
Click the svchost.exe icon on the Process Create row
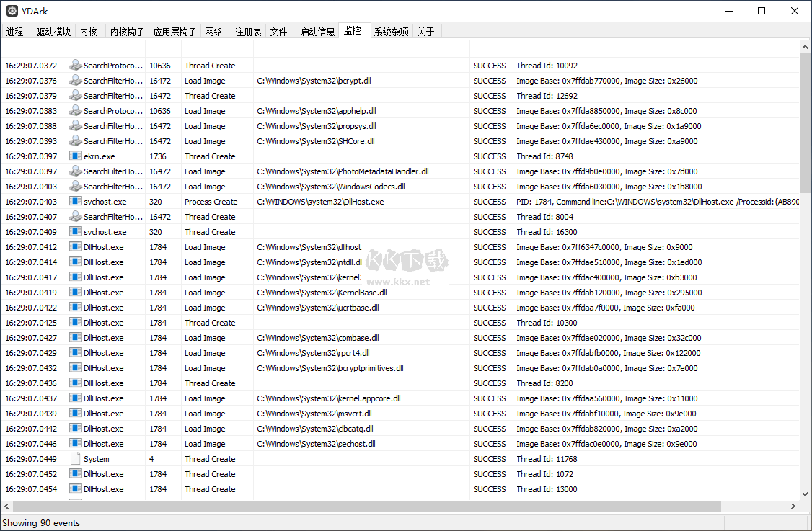pyautogui.click(x=75, y=202)
